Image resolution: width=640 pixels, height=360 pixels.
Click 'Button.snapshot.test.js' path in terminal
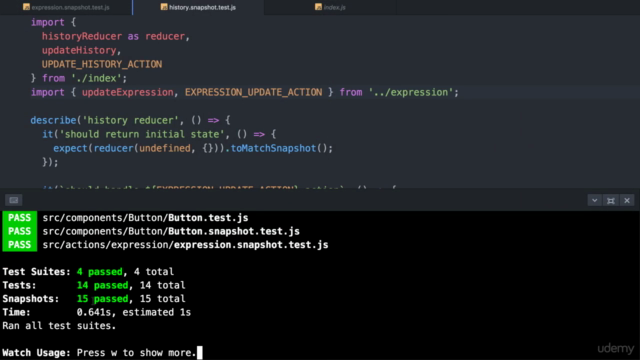(234, 231)
